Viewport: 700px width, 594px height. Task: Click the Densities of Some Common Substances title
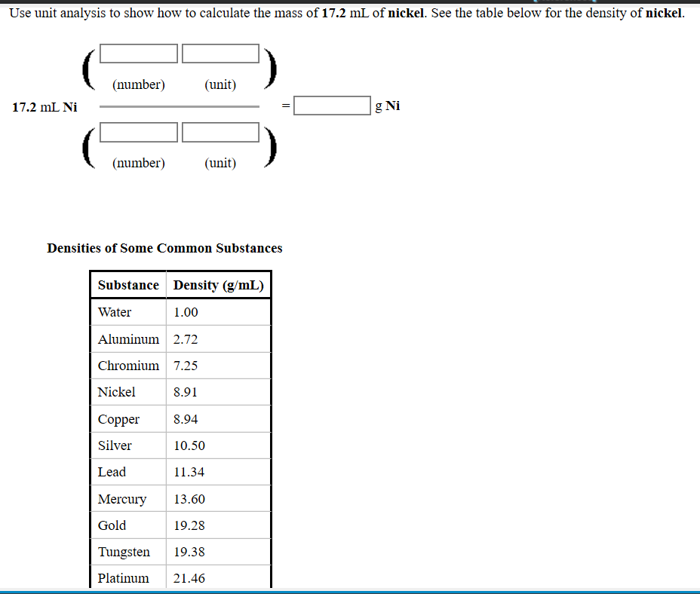pyautogui.click(x=164, y=248)
